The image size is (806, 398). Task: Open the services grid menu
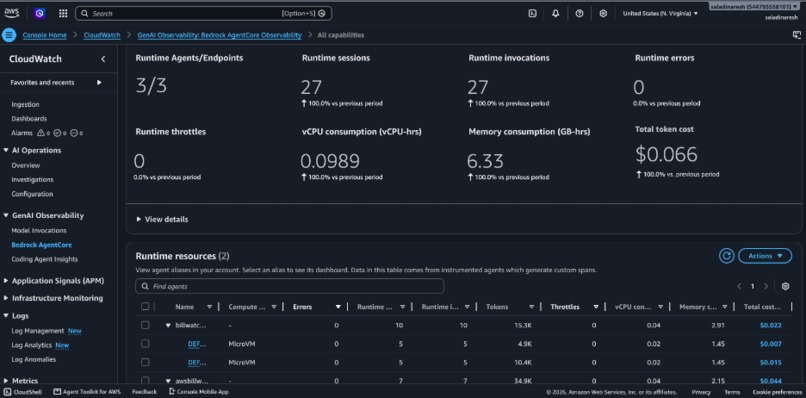point(63,13)
